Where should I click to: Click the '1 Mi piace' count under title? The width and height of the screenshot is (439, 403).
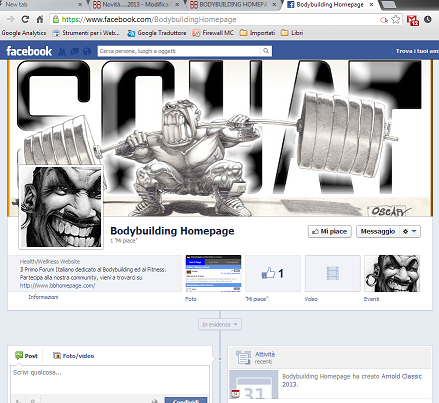pyautogui.click(x=124, y=241)
